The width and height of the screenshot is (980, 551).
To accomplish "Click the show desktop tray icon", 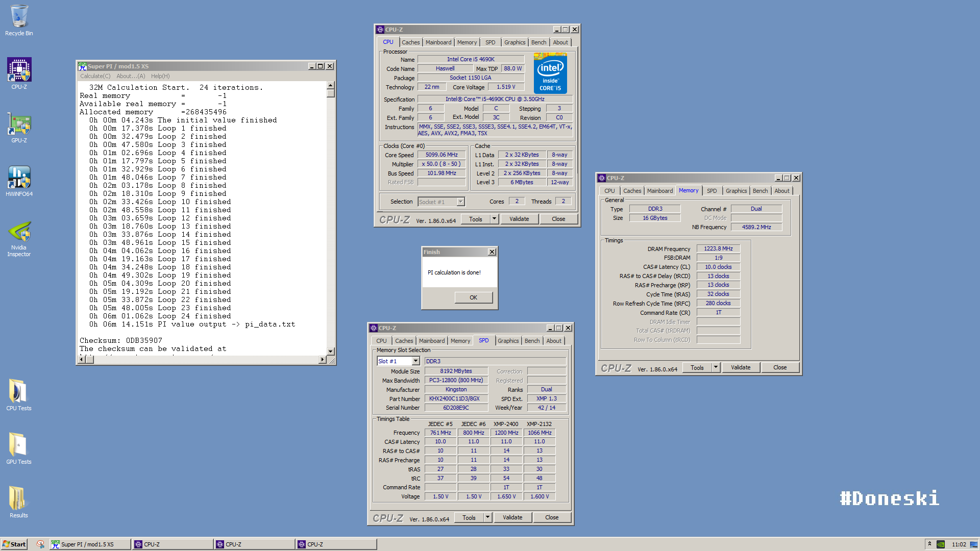I will (973, 544).
